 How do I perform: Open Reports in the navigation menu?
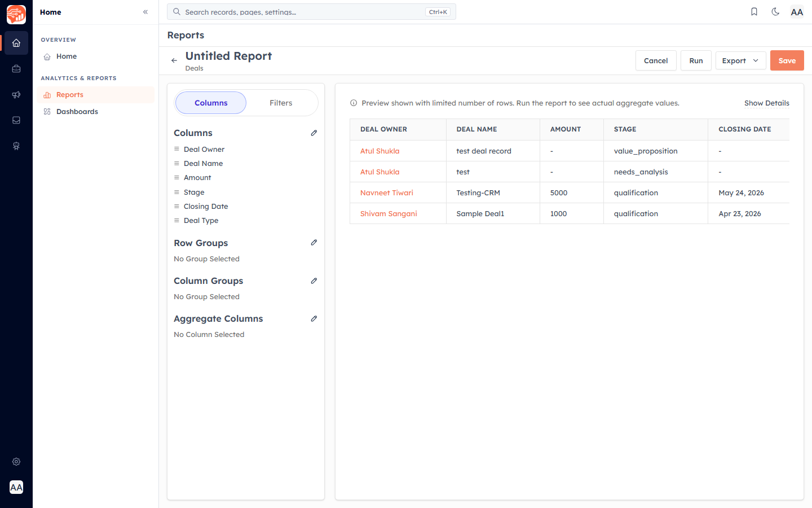point(95,95)
